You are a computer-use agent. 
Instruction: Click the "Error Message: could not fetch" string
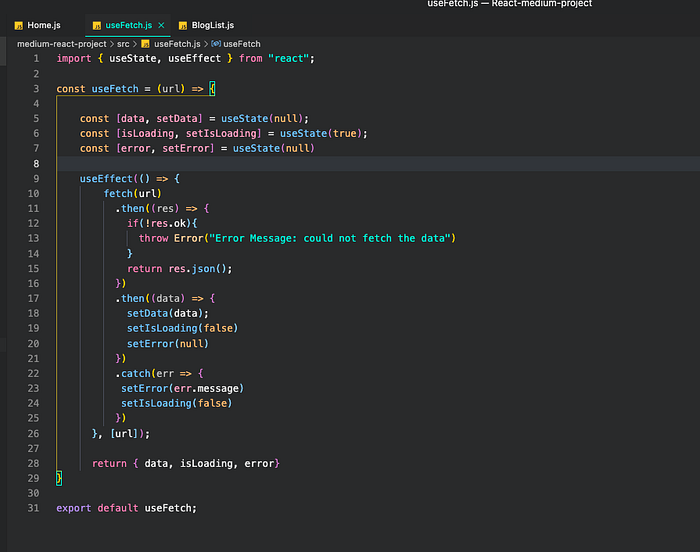pos(330,238)
